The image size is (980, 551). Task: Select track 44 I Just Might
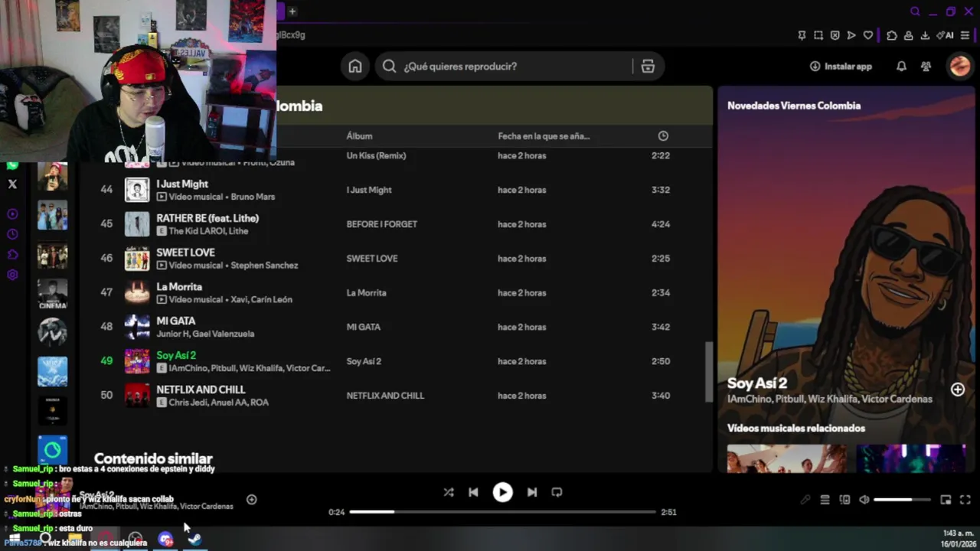pyautogui.click(x=398, y=190)
